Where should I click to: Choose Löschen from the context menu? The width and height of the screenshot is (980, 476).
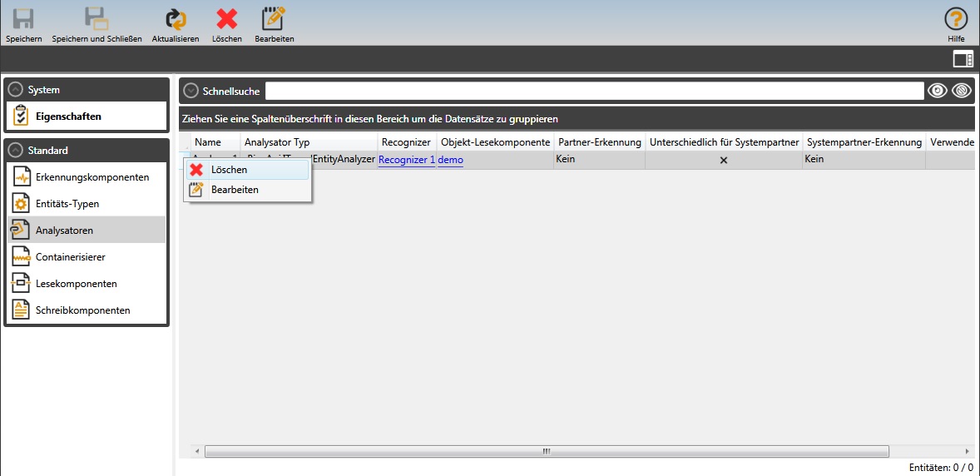[229, 170]
